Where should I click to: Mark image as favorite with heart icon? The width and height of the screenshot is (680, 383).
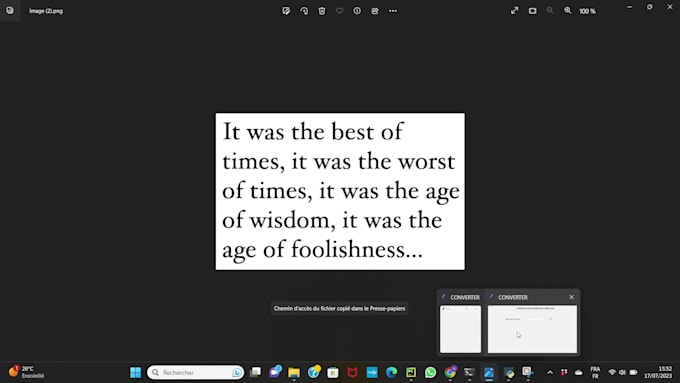point(340,11)
